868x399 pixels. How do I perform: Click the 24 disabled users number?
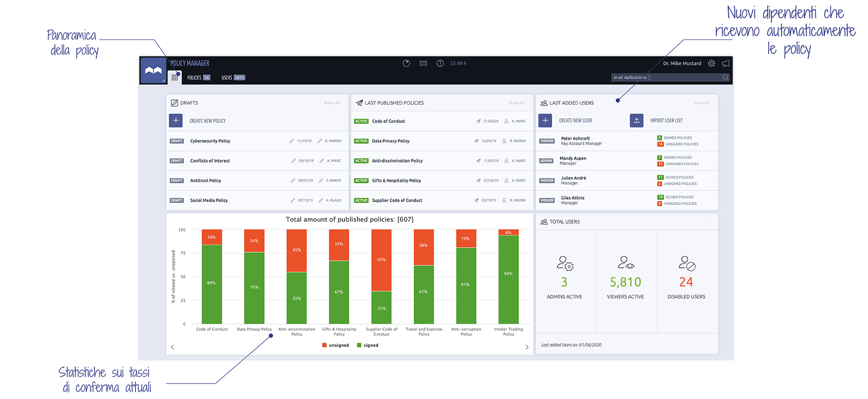click(686, 282)
